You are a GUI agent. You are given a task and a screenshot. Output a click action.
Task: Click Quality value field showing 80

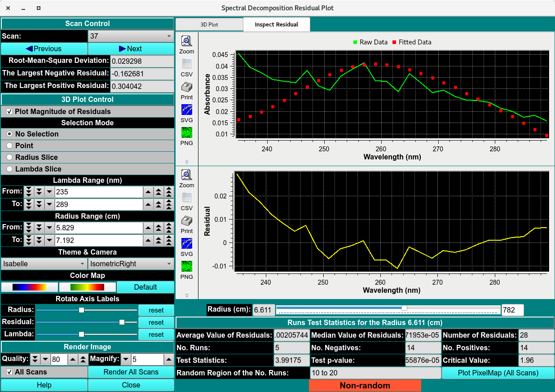point(59,359)
